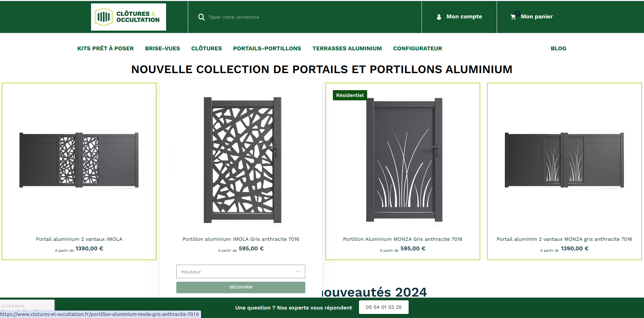Click the cart item count badge

(517, 13)
